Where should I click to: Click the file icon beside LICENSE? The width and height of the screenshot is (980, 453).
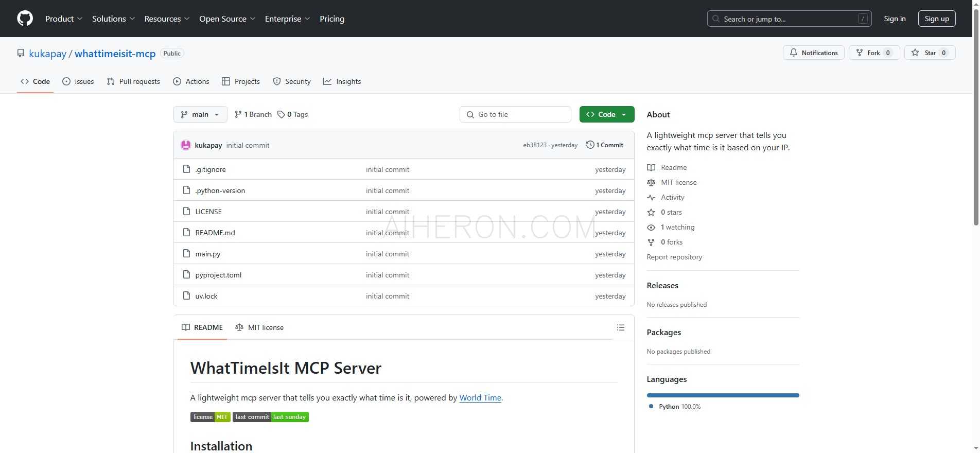187,212
